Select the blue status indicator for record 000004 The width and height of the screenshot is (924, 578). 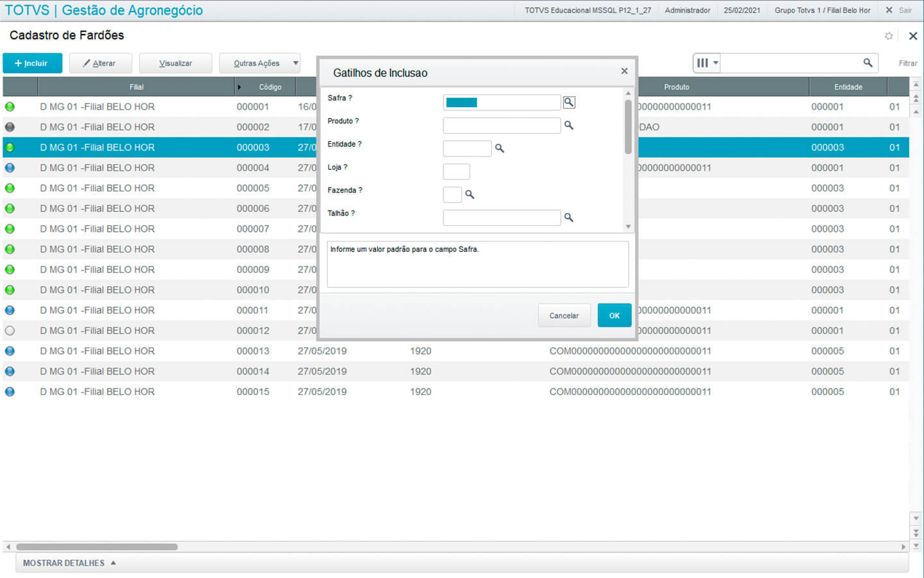[10, 168]
